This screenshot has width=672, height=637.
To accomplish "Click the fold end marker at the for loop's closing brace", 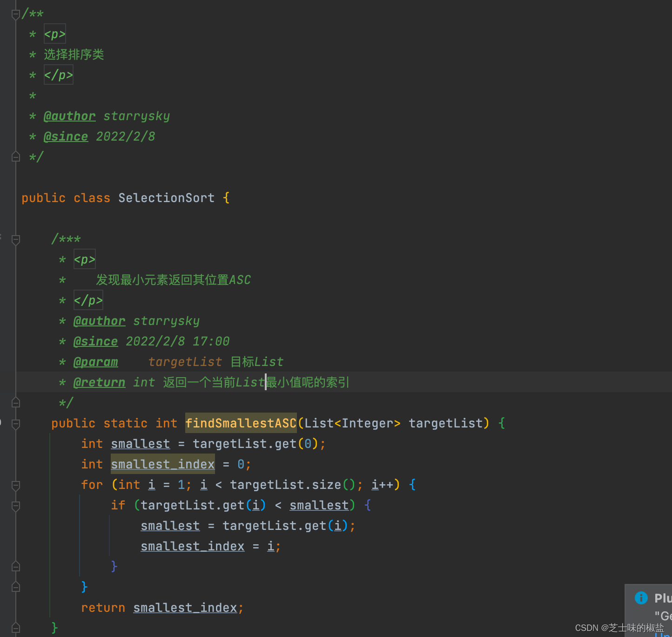I will click(15, 587).
